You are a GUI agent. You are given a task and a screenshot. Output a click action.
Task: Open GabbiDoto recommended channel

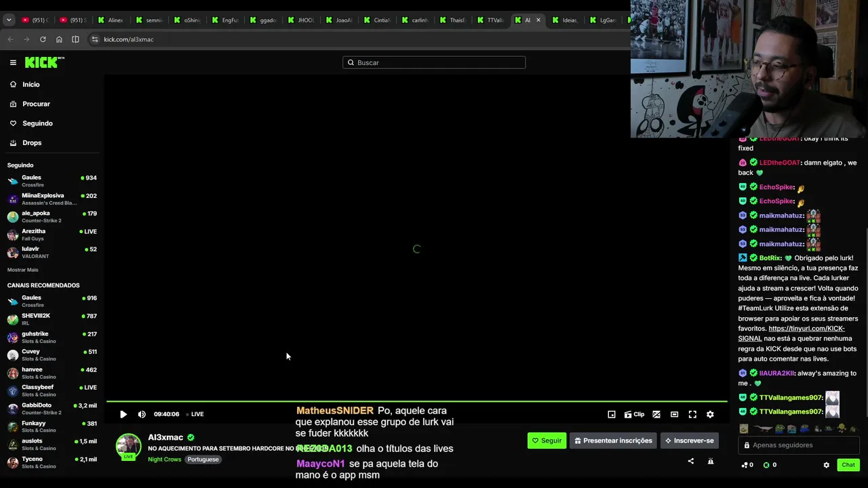[52, 409]
